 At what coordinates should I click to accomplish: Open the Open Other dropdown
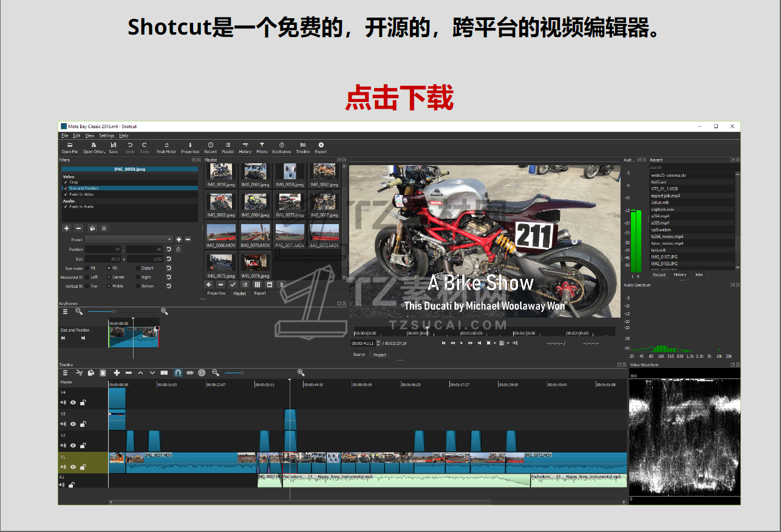[x=94, y=148]
